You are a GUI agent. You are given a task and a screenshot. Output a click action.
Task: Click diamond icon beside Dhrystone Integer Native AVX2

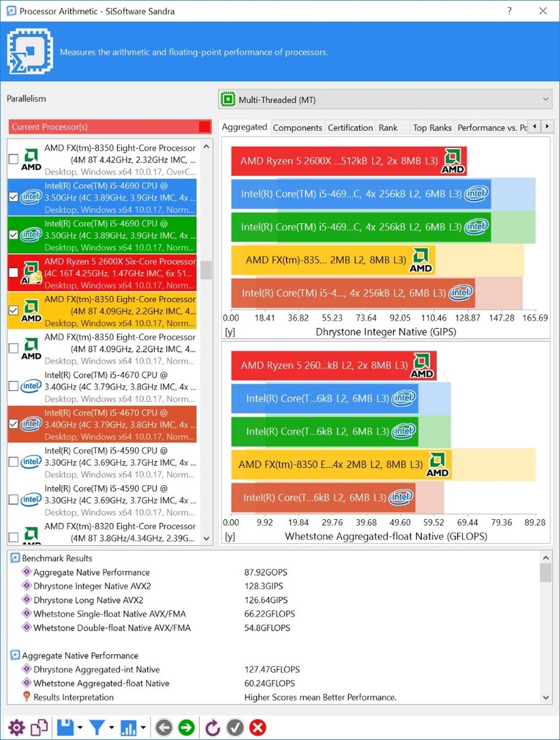point(27,586)
